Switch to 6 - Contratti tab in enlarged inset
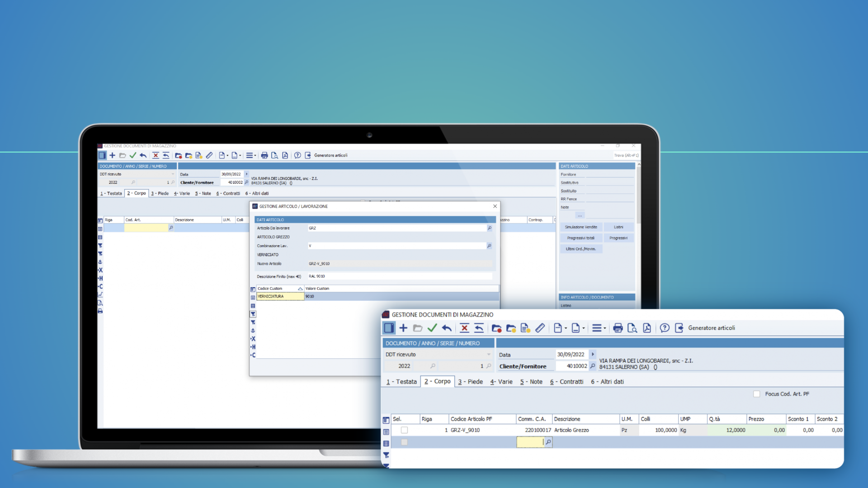Screen dimensions: 868x488 click(566, 382)
